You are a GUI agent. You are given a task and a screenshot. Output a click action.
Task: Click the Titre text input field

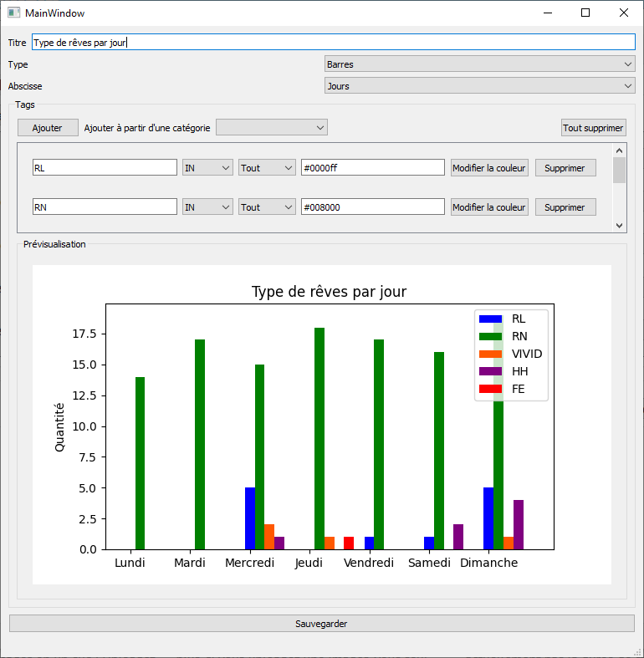(333, 43)
